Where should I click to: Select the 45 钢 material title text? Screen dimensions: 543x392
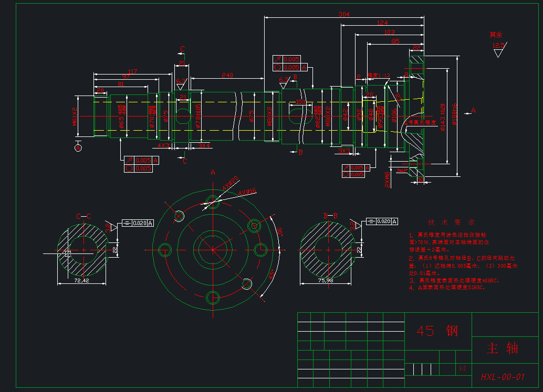pyautogui.click(x=437, y=331)
